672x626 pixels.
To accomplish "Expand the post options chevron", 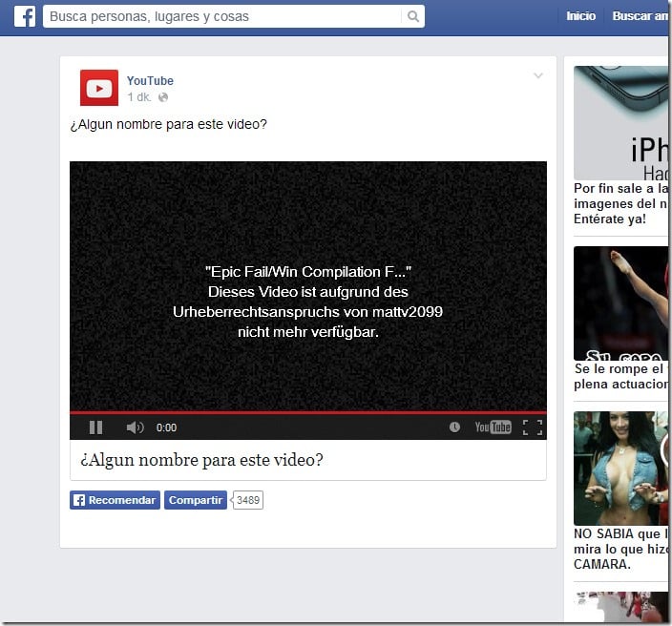I will coord(538,75).
